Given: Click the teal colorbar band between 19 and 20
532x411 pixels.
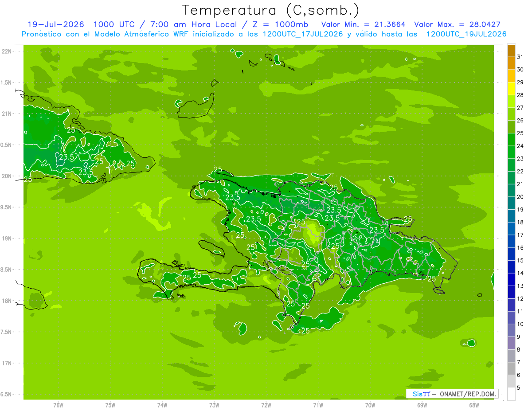Looking at the screenshot, I should coord(511,203).
